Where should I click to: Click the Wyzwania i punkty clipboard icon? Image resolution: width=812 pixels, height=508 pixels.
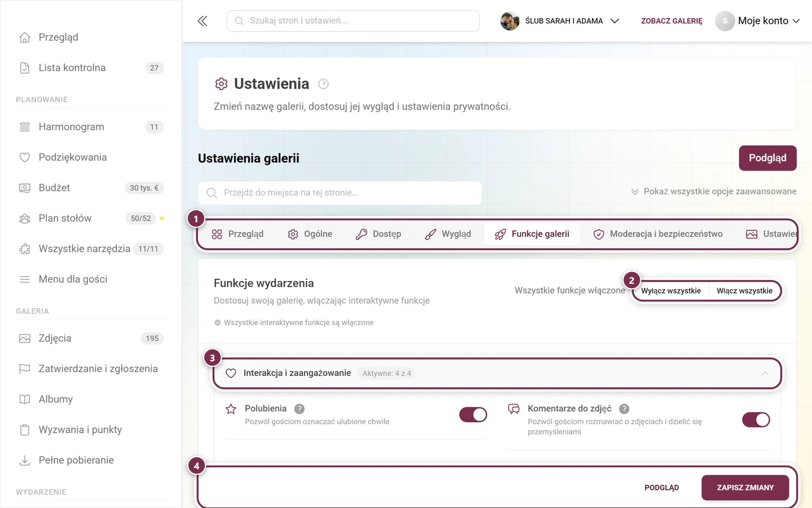(x=25, y=430)
